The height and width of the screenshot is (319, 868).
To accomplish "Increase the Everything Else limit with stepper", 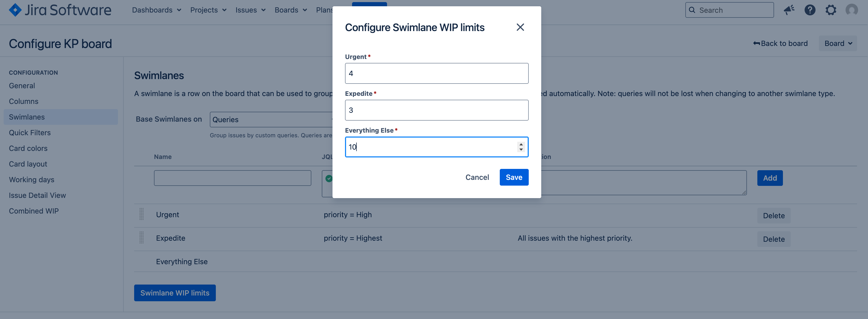I will coord(521,144).
